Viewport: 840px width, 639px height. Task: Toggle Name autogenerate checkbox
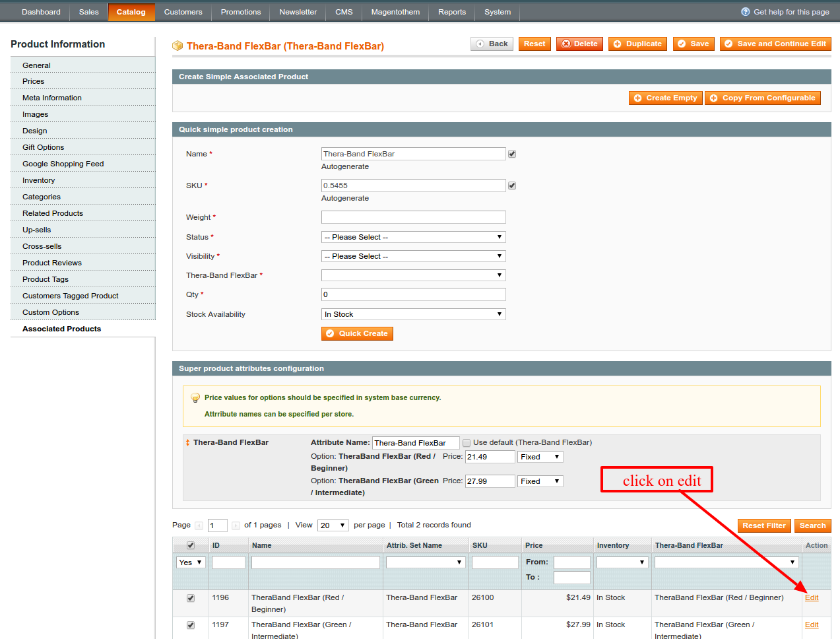coord(512,154)
